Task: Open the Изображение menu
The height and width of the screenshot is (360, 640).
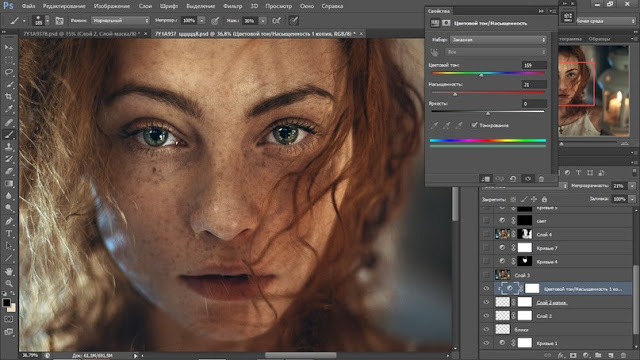Action: pos(112,6)
